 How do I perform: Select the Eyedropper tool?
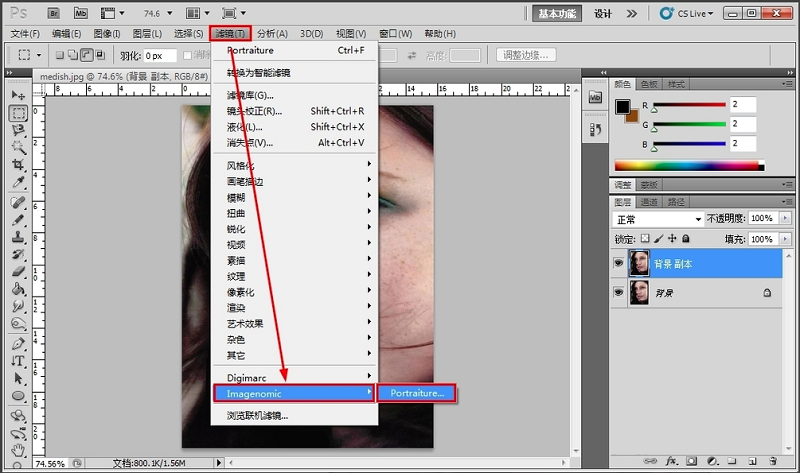tap(18, 182)
